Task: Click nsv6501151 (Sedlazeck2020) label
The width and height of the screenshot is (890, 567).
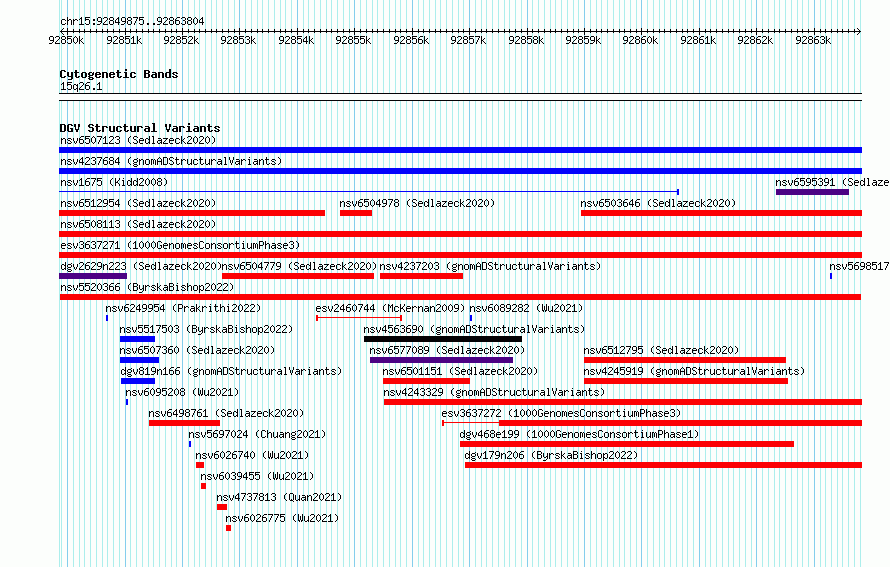Action: coord(460,371)
